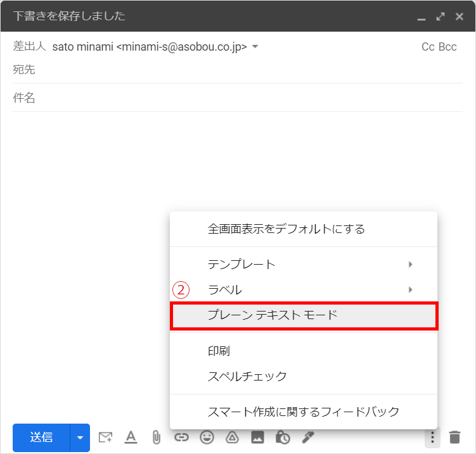Choose プレーン テキスト モード from the menu
This screenshot has height=454, width=476.
tap(304, 315)
